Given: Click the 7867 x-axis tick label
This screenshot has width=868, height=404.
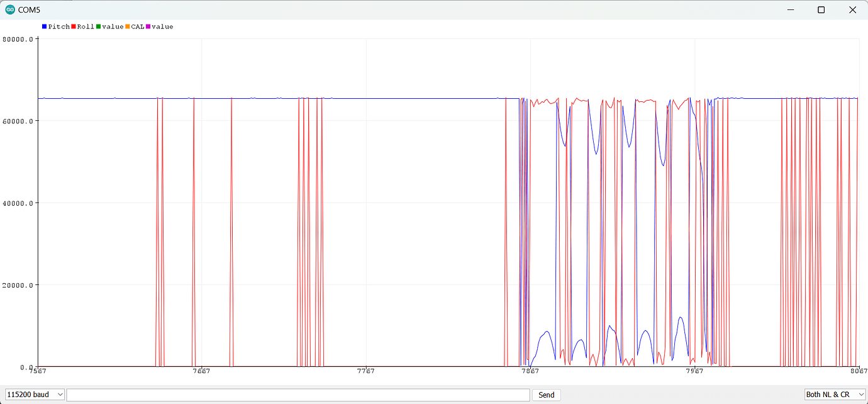Looking at the screenshot, I should (x=531, y=371).
